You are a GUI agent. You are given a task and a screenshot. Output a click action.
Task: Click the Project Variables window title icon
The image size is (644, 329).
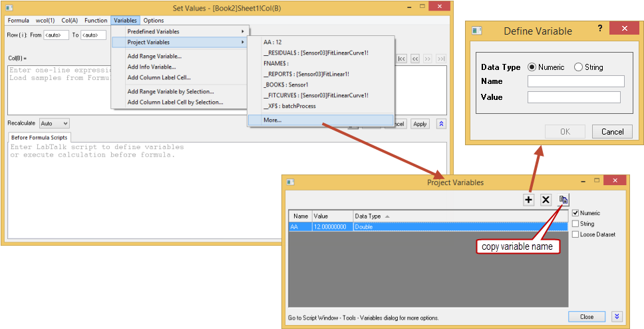(x=290, y=182)
